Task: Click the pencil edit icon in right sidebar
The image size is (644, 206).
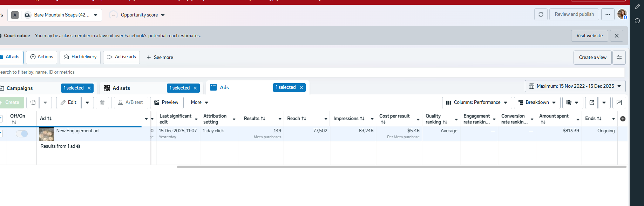Action: [637, 7]
